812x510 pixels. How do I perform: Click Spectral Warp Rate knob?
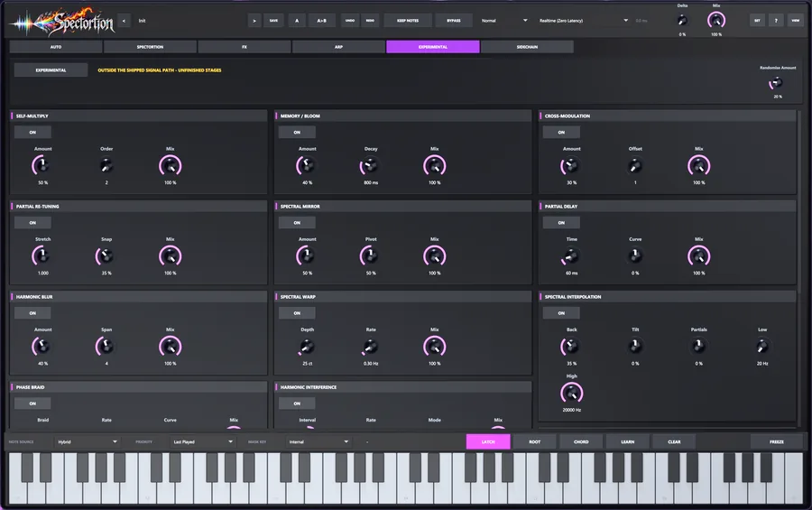tap(370, 347)
